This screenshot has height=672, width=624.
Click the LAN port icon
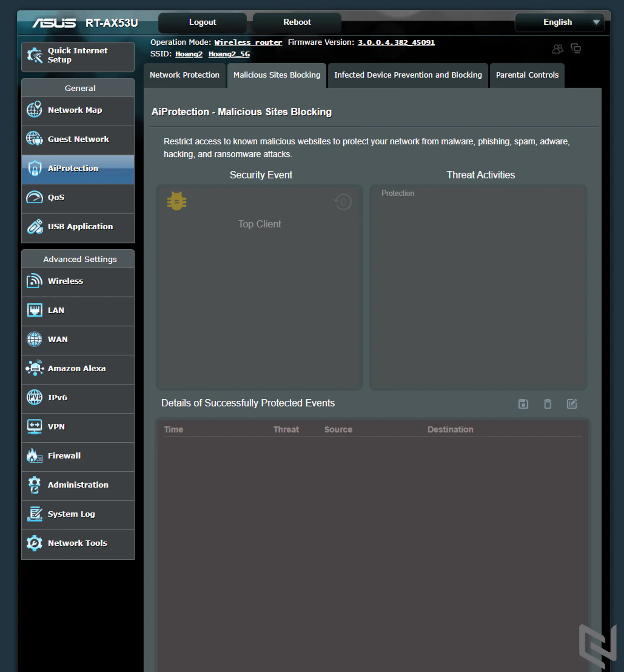(x=34, y=310)
